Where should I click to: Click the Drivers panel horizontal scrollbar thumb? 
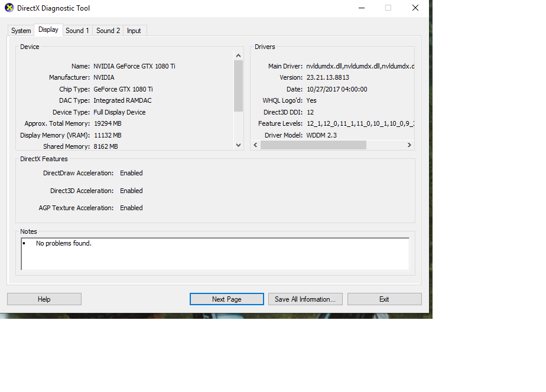[x=313, y=145]
